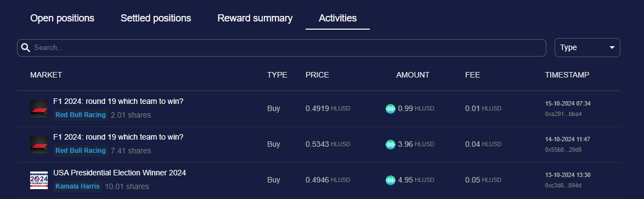Click the Type dropdown arrow
644x199 pixels.
coord(612,48)
